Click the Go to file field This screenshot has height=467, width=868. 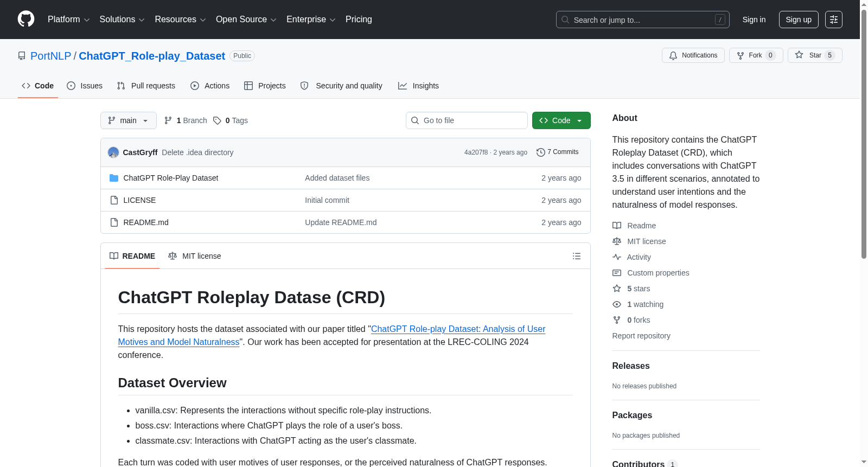pos(467,120)
